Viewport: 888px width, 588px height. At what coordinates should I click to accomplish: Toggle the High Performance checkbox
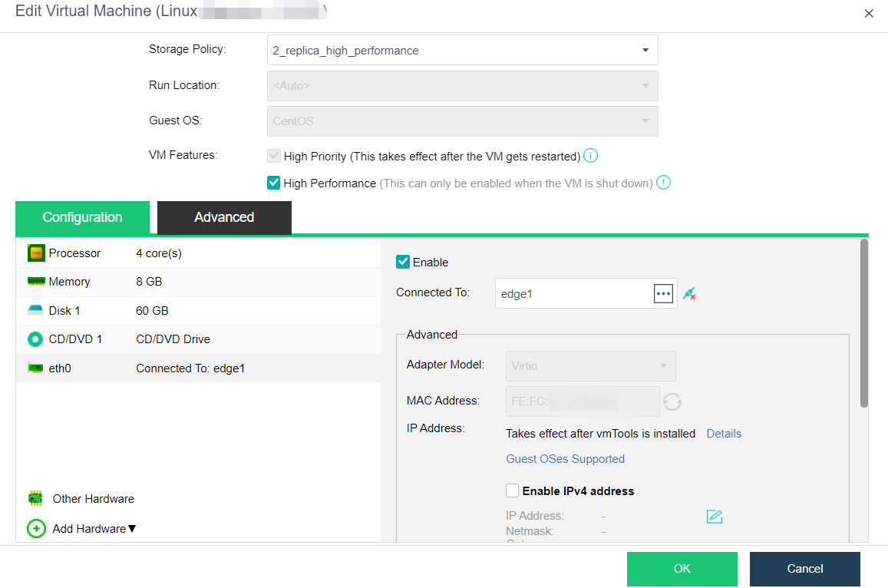click(273, 183)
